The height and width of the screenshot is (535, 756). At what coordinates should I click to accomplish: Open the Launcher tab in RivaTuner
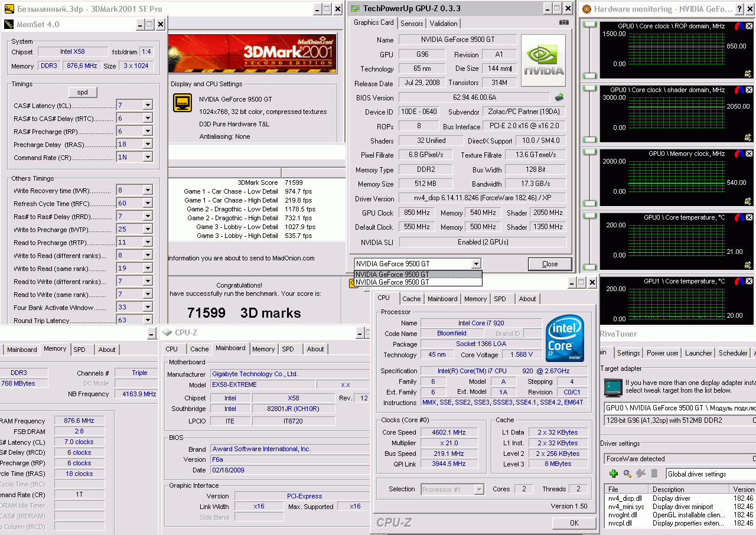pyautogui.click(x=699, y=353)
